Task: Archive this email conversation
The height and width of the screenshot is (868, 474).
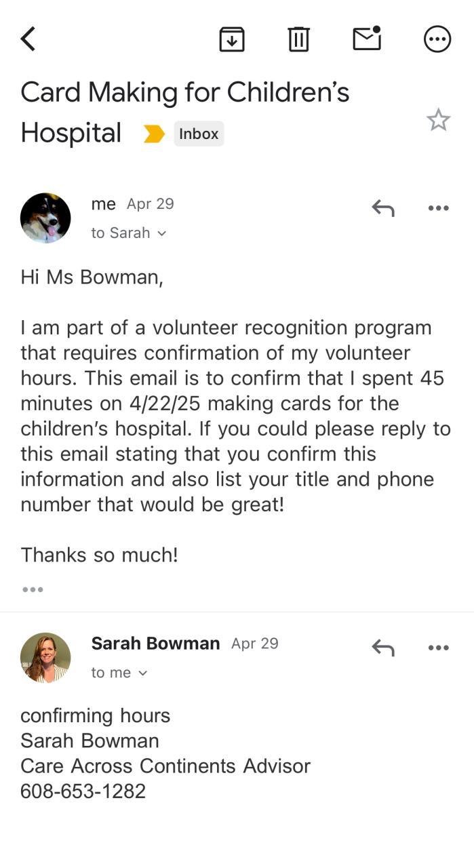Action: [232, 39]
